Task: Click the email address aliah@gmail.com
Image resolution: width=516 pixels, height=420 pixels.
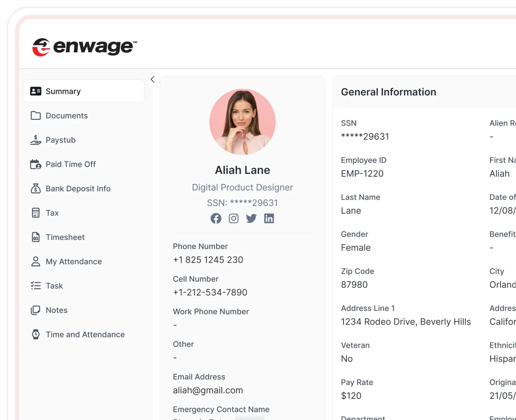Action: coord(208,390)
